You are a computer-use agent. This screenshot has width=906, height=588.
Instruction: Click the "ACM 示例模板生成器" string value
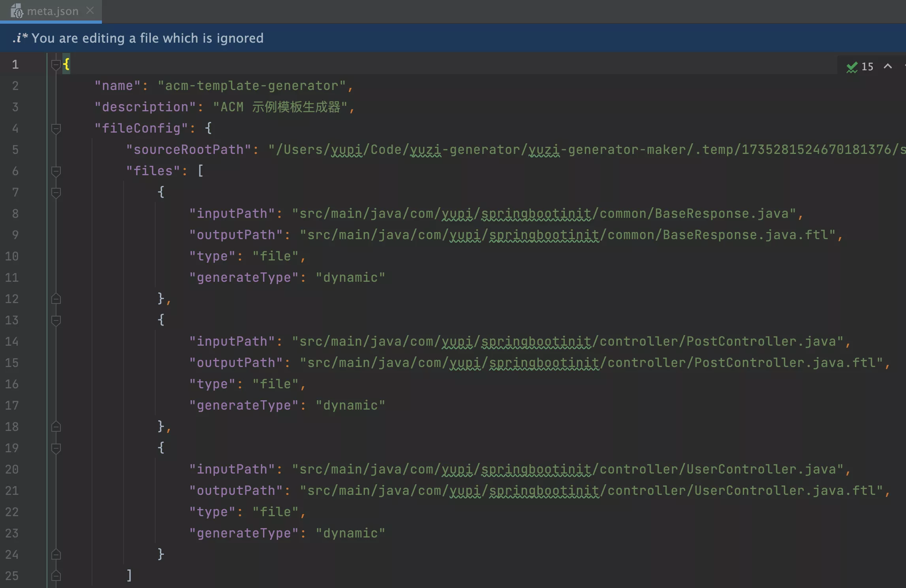[280, 107]
